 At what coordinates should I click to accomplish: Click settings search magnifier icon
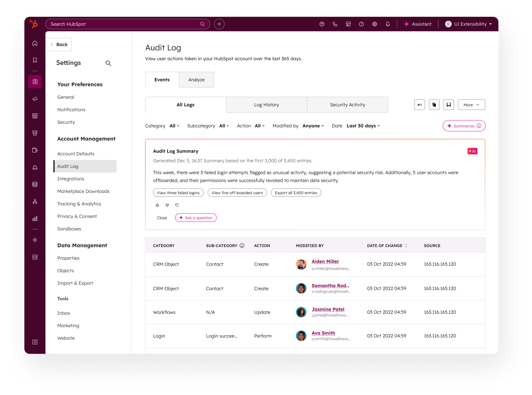[x=108, y=63]
